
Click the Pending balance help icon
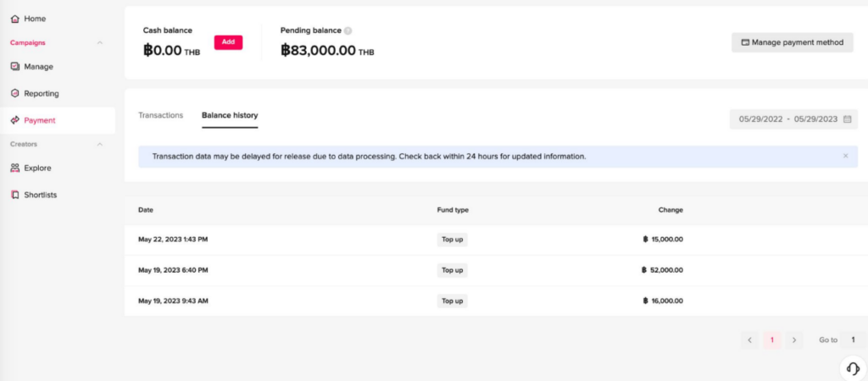point(348,31)
